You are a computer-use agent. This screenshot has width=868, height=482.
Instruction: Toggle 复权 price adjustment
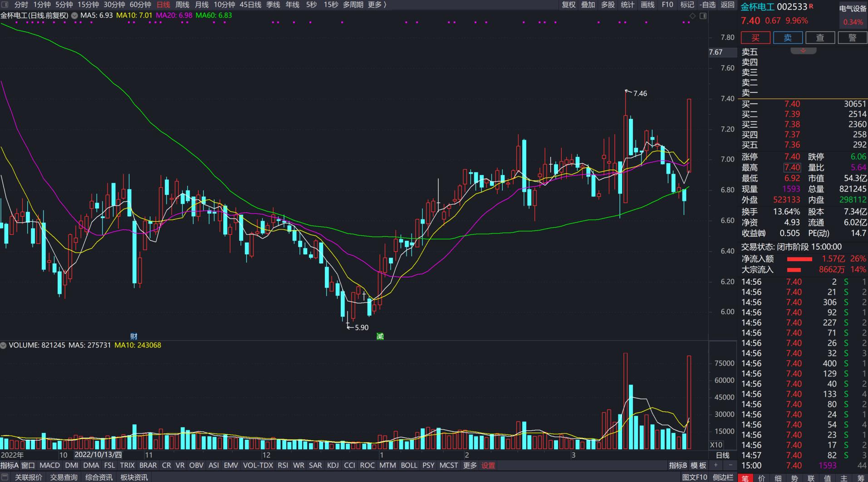click(569, 5)
